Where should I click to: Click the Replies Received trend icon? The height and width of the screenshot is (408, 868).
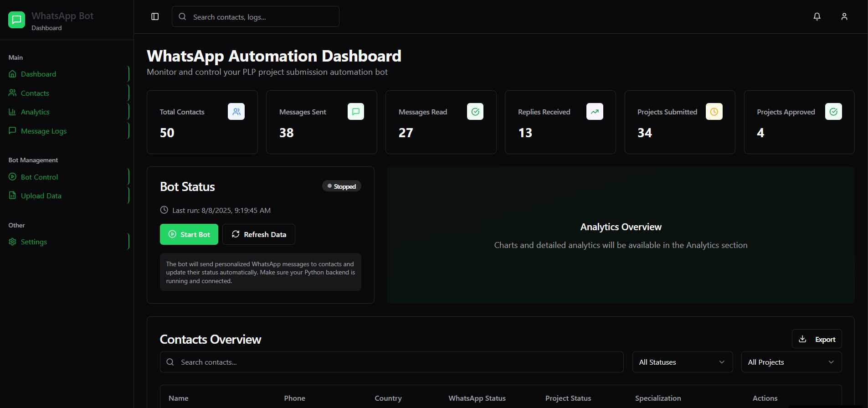(x=595, y=112)
